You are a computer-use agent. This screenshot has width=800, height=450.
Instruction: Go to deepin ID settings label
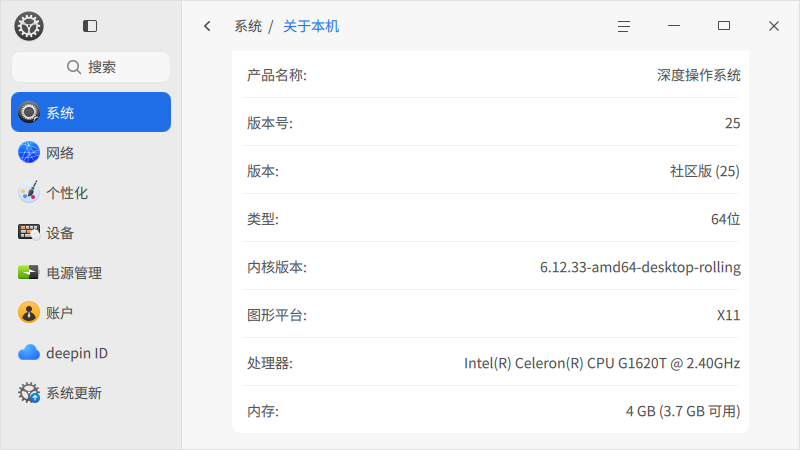coord(77,353)
